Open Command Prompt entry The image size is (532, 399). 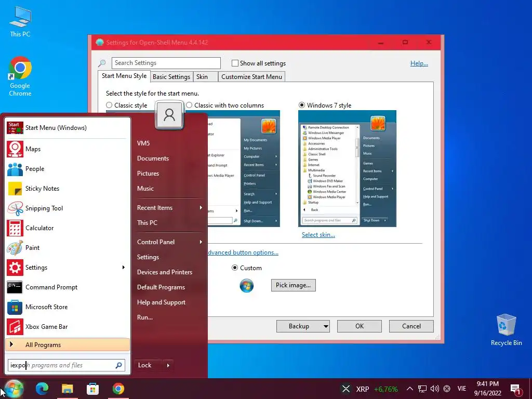[67, 287]
